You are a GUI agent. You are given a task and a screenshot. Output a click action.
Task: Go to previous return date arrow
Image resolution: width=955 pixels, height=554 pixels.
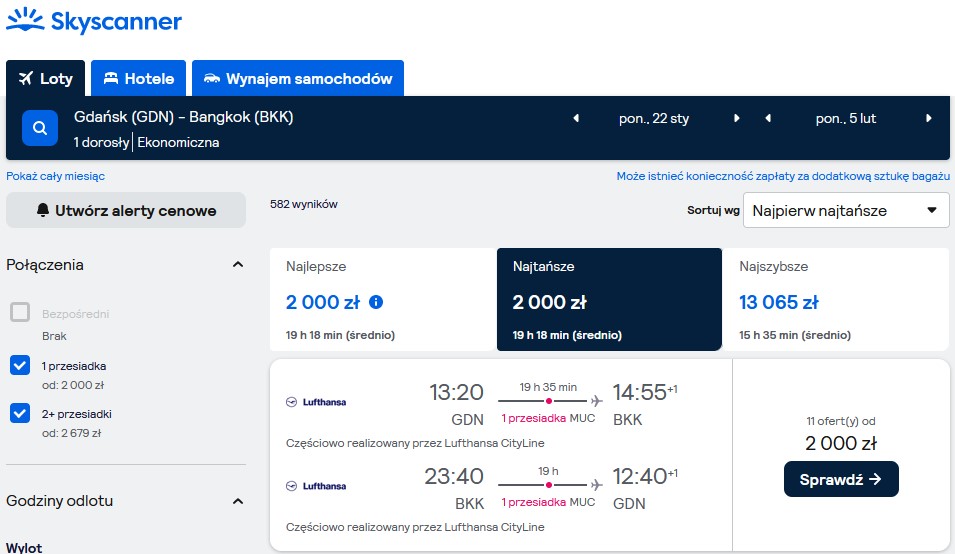coord(768,118)
